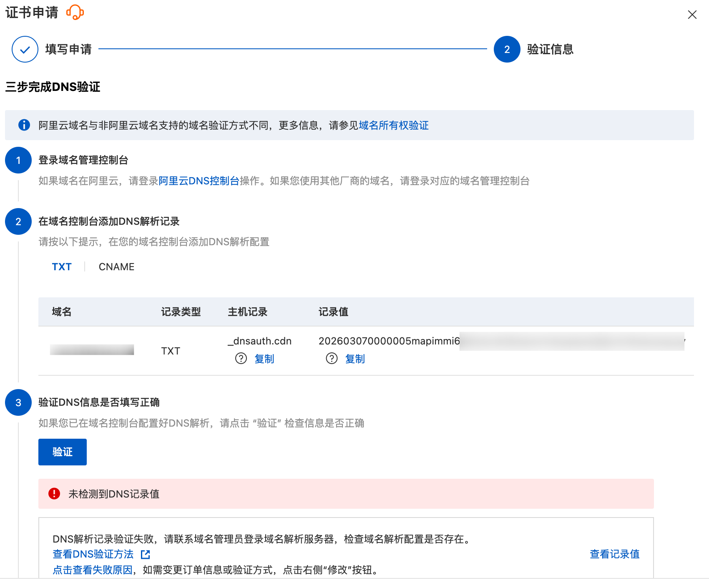The width and height of the screenshot is (709, 588).
Task: Click the external link icon beside 查看DNS验证方法
Action: 146,554
